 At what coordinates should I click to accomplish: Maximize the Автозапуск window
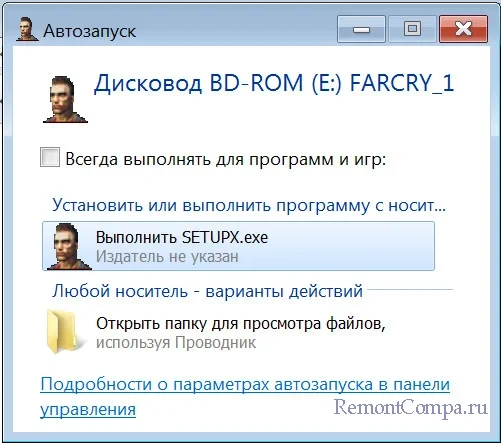(412, 29)
